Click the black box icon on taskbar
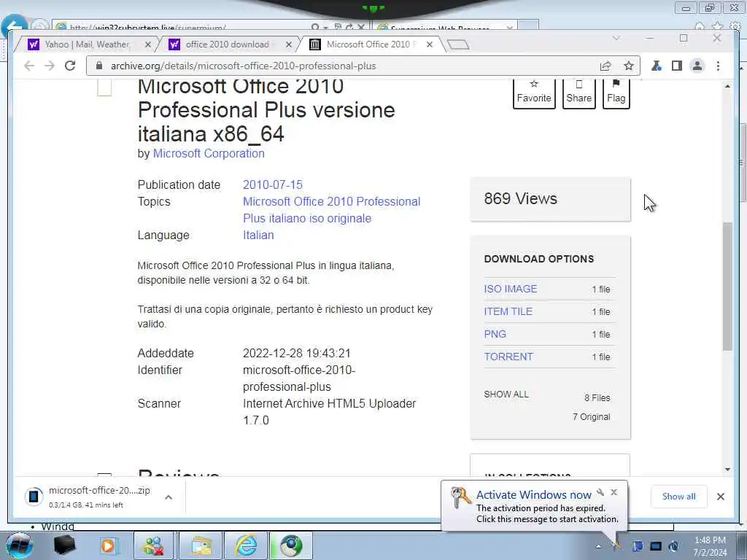 click(64, 545)
